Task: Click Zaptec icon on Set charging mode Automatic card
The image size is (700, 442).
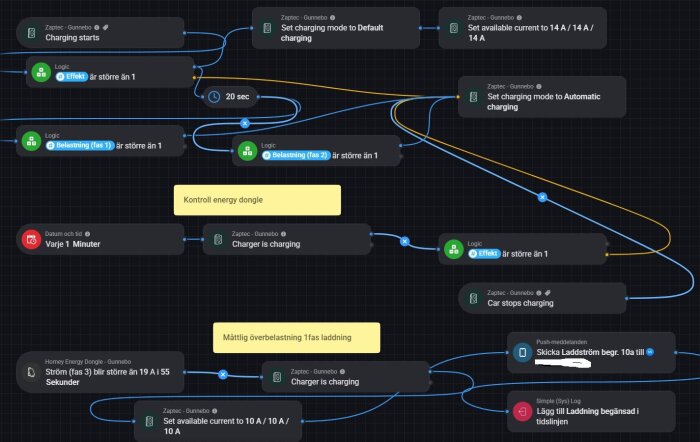Action: 473,97
